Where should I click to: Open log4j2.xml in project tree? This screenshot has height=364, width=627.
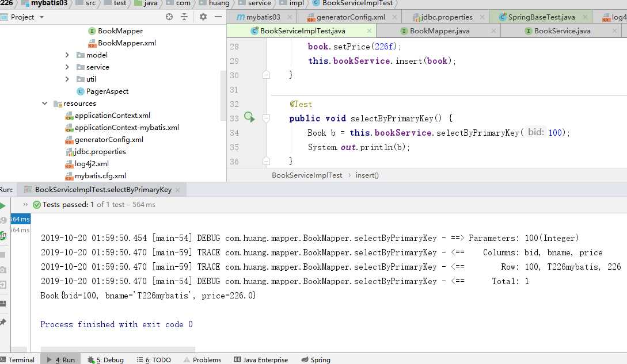tap(87, 163)
